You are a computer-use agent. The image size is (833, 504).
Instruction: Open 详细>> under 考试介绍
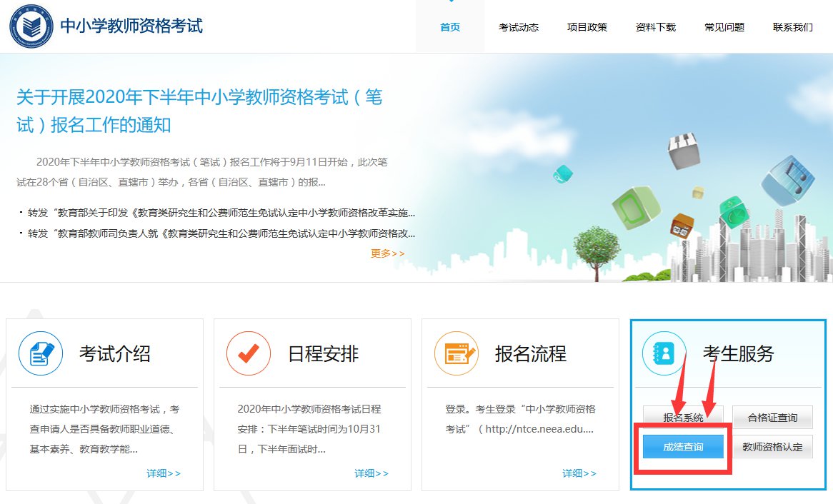(x=164, y=473)
